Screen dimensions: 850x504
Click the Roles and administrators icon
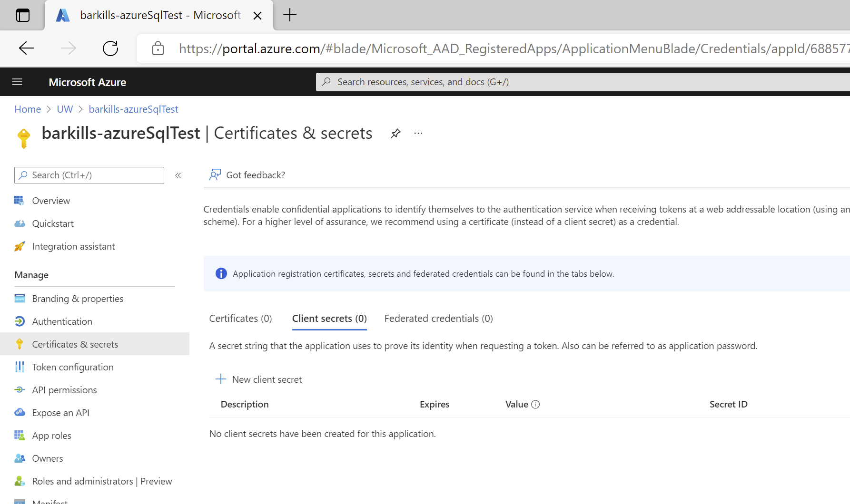point(20,481)
